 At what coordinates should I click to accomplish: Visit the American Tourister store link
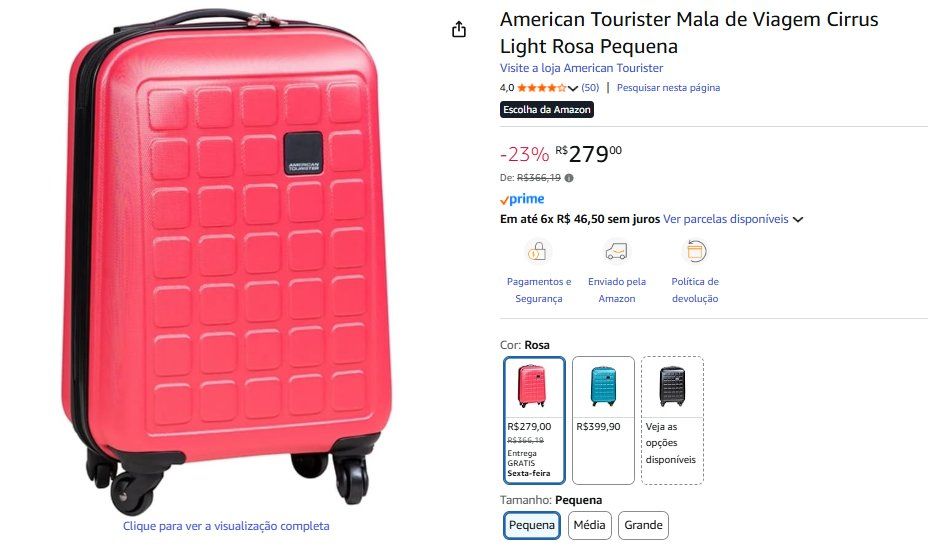coord(581,68)
